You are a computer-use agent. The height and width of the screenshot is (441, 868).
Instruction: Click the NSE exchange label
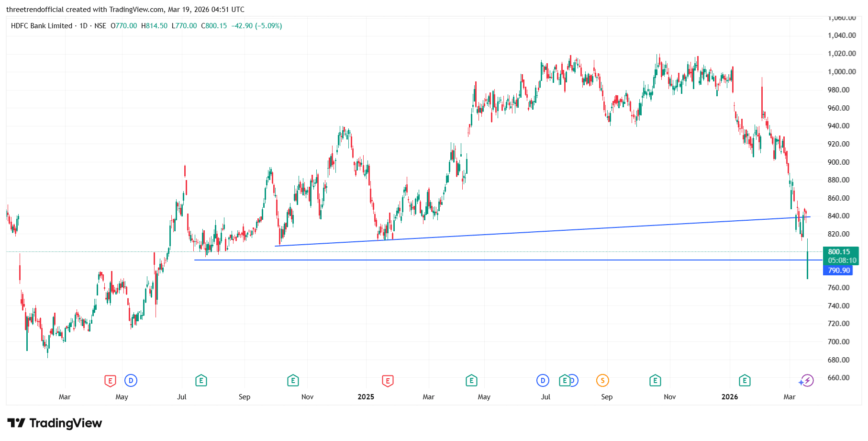coord(100,26)
